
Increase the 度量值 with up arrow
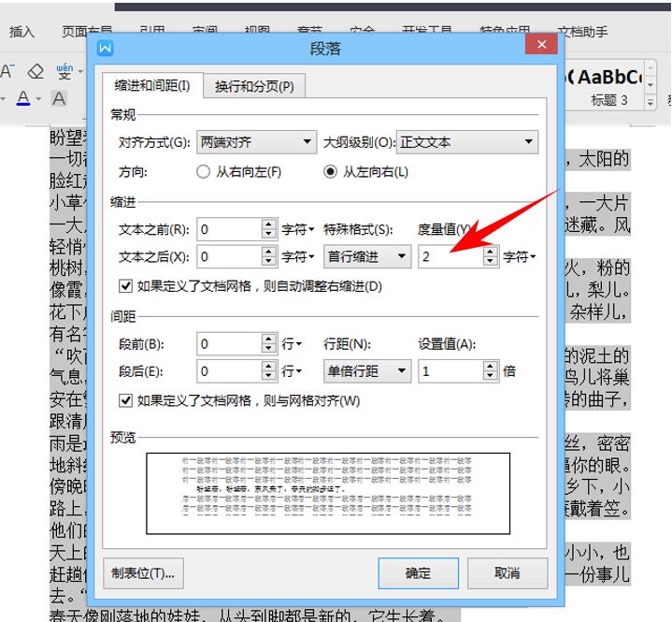(490, 252)
